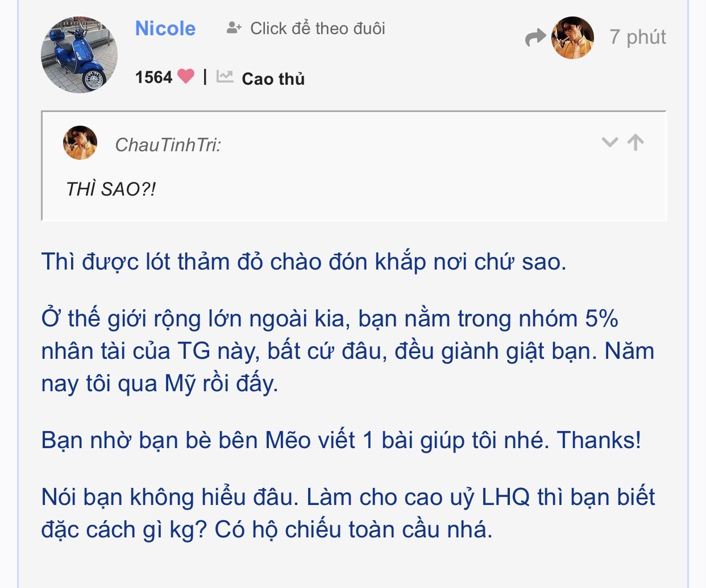The width and height of the screenshot is (706, 588).
Task: Click the "7 phút" post timestamp
Action: [x=637, y=37]
